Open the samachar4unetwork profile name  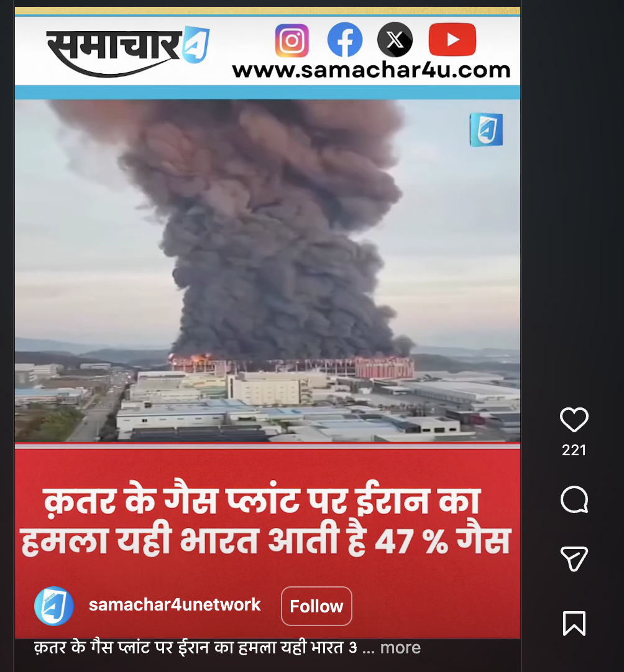[175, 605]
